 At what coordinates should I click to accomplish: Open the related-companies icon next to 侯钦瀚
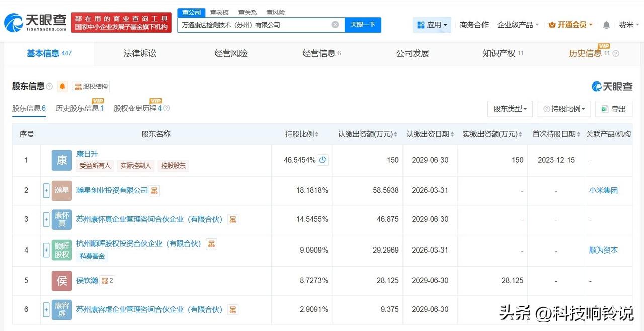(x=107, y=281)
